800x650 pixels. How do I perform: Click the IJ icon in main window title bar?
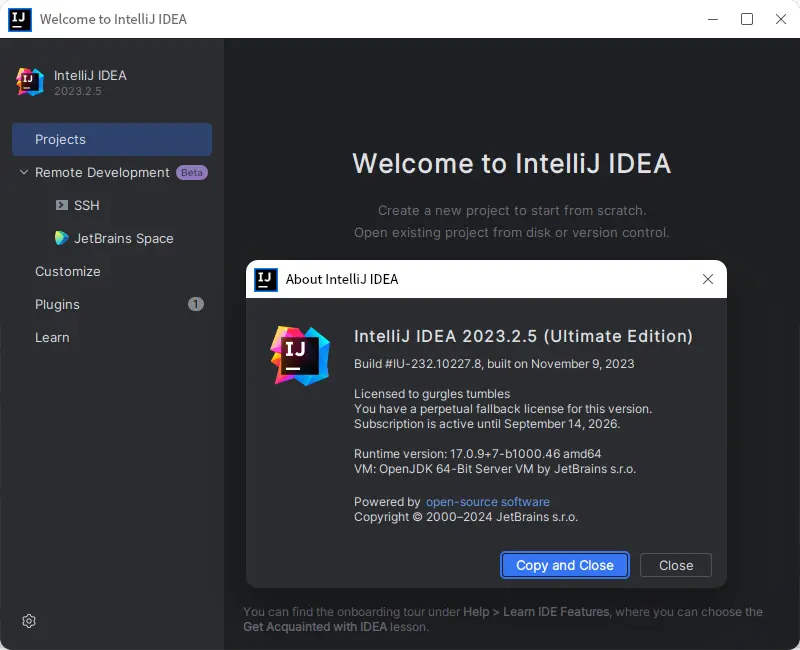[20, 19]
